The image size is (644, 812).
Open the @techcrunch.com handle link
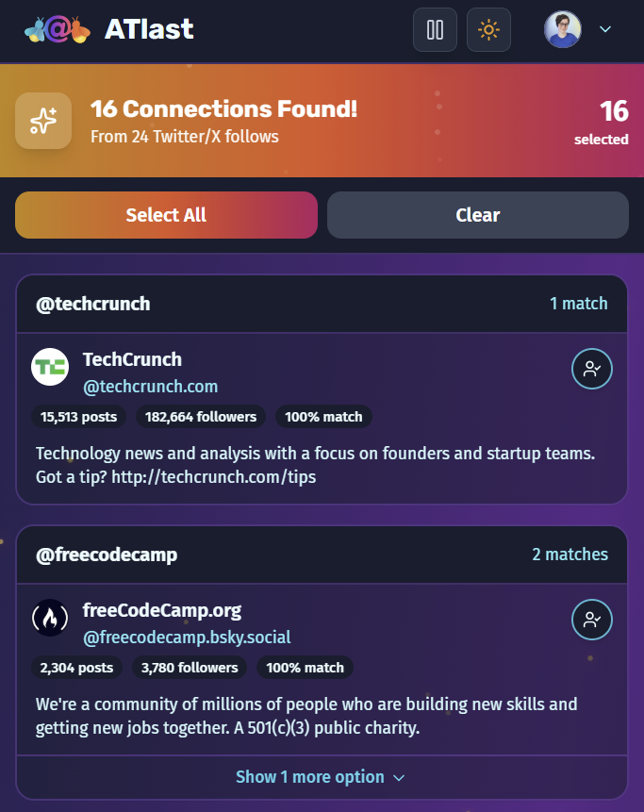tap(150, 387)
